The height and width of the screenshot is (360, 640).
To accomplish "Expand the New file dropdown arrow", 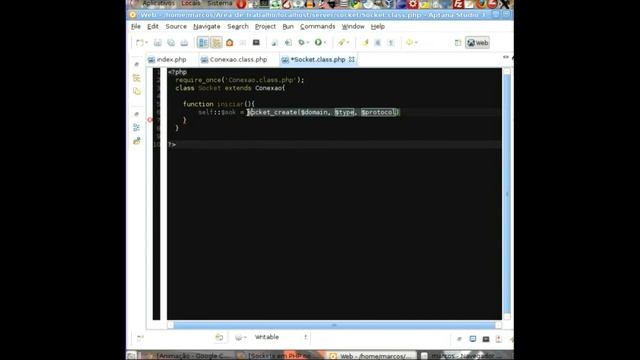I will 146,42.
